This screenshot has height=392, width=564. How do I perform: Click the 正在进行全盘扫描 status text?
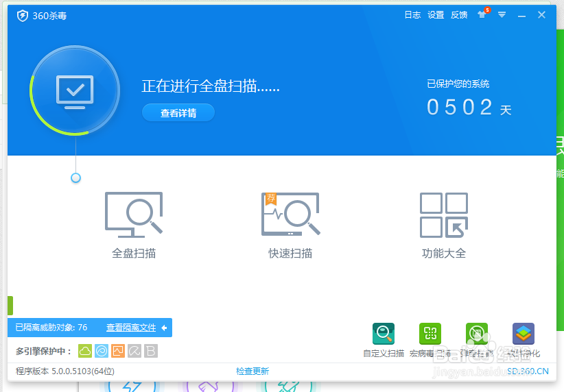[211, 86]
